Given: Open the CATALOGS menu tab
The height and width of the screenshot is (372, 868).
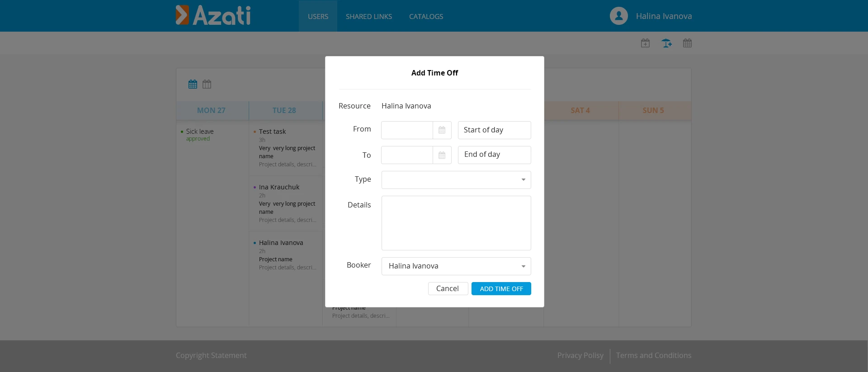Looking at the screenshot, I should (426, 16).
